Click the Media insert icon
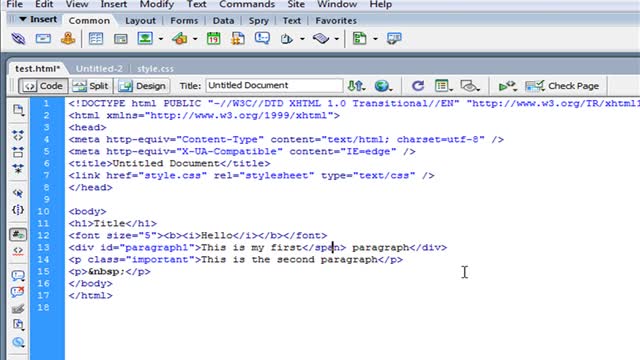640x360 pixels. click(180, 39)
